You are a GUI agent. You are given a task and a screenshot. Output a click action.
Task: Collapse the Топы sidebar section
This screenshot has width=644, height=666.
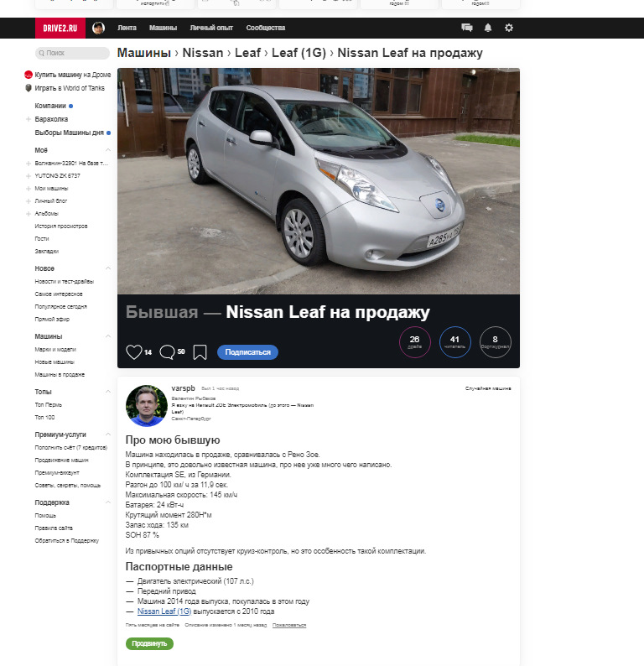click(x=108, y=392)
